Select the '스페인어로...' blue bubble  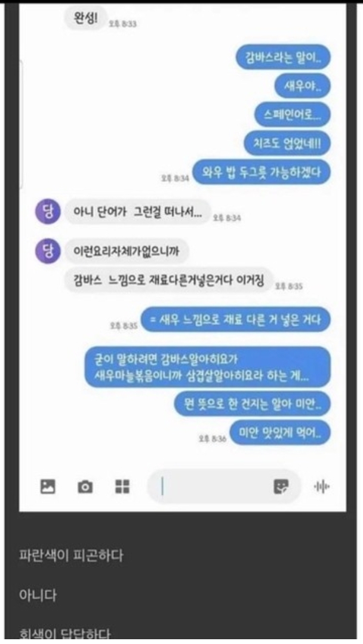[292, 114]
